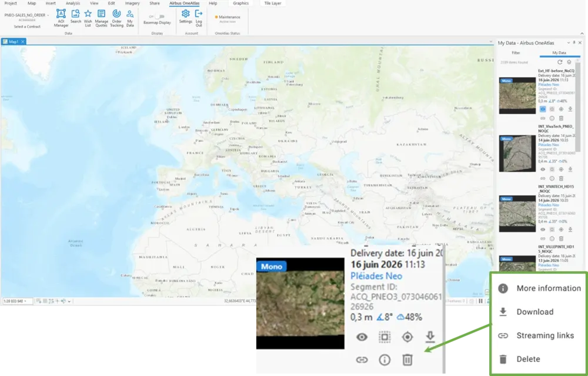
Task: Switch to the Analysis ribbon tab
Action: click(73, 3)
